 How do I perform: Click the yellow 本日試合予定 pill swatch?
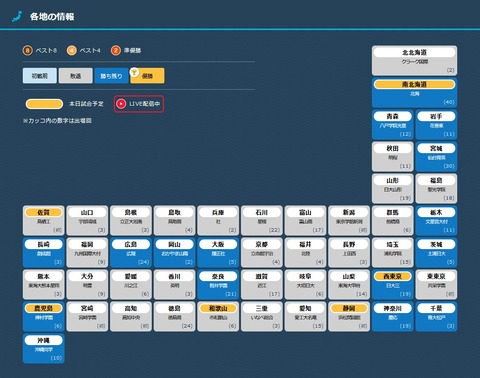(44, 104)
